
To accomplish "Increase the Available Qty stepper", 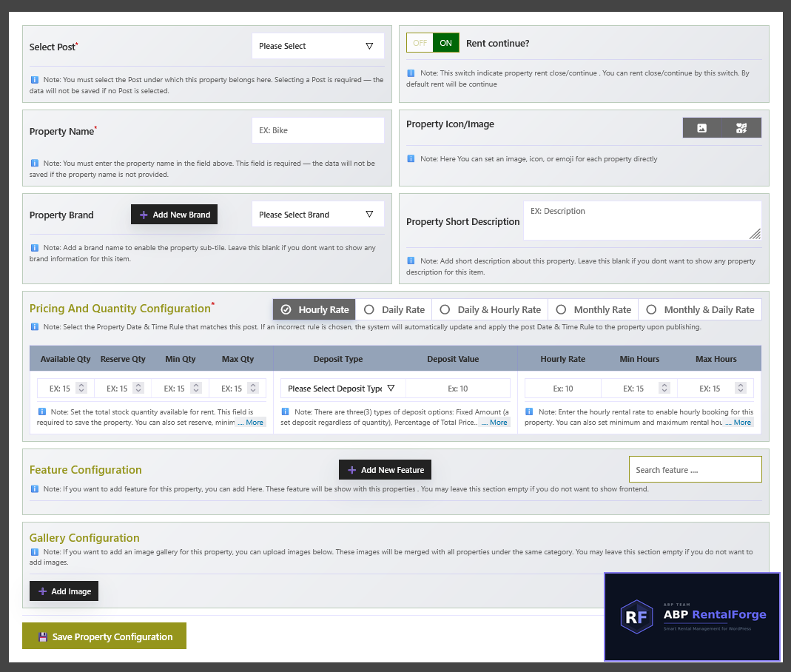I will point(81,386).
